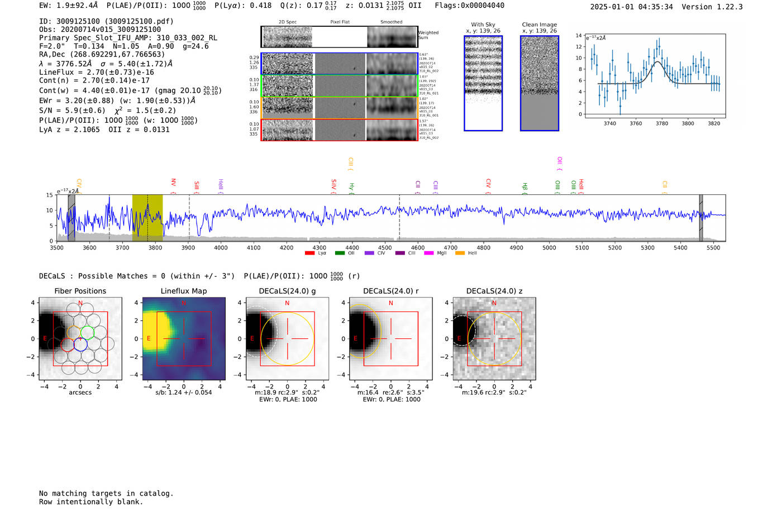This screenshot has width=782, height=532.
Task: Click the red-bordered fiber 2D Spec cutout
Action: 288,130
